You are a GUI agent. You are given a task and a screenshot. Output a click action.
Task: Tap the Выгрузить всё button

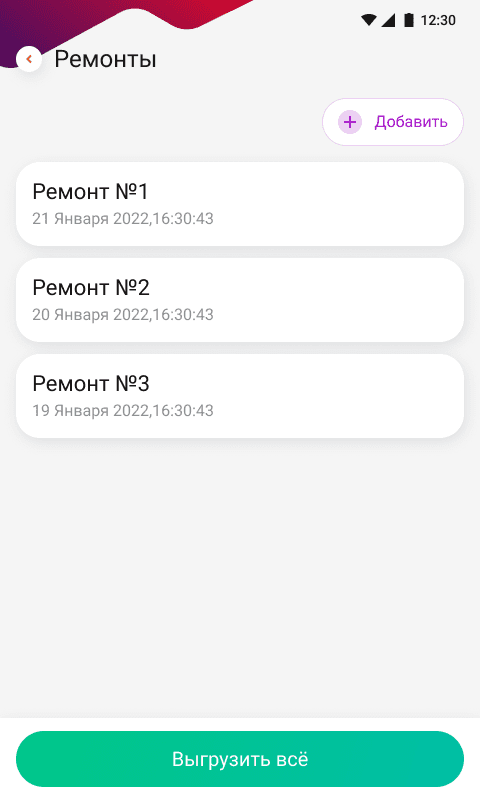pyautogui.click(x=240, y=759)
